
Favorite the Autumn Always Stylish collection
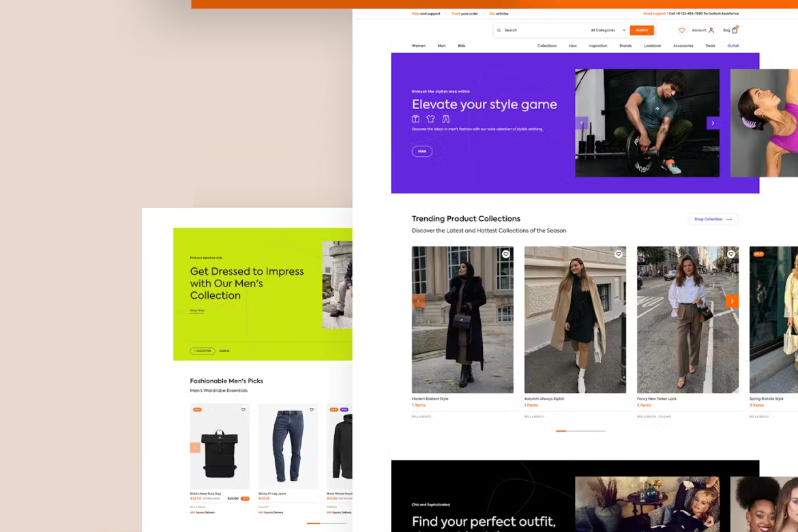click(x=619, y=254)
